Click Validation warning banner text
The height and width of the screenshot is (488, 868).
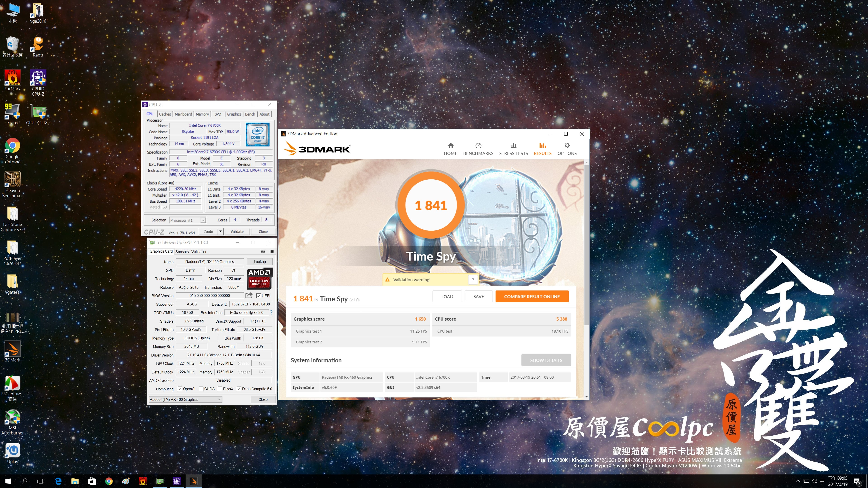pyautogui.click(x=412, y=279)
